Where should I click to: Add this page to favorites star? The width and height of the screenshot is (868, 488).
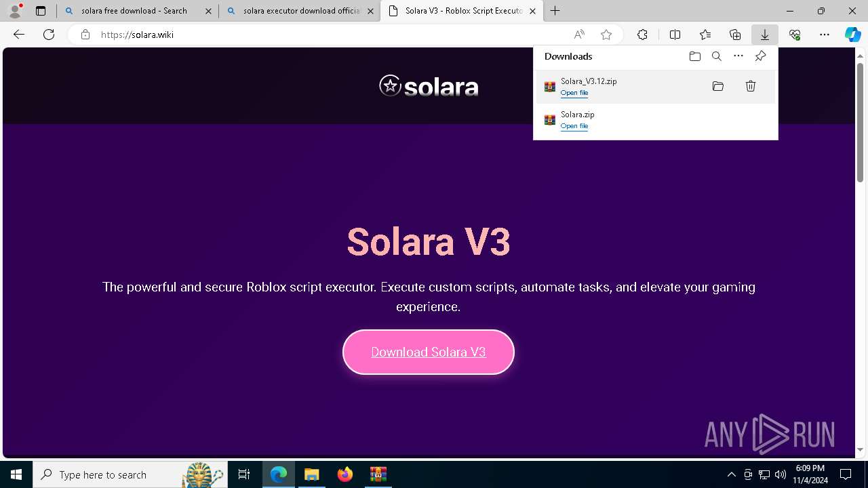606,35
